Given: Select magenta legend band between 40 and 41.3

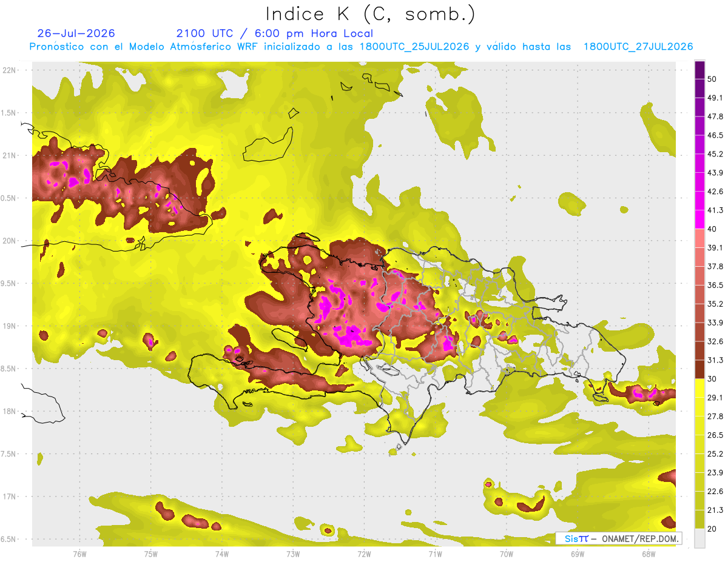Looking at the screenshot, I should coord(699,219).
